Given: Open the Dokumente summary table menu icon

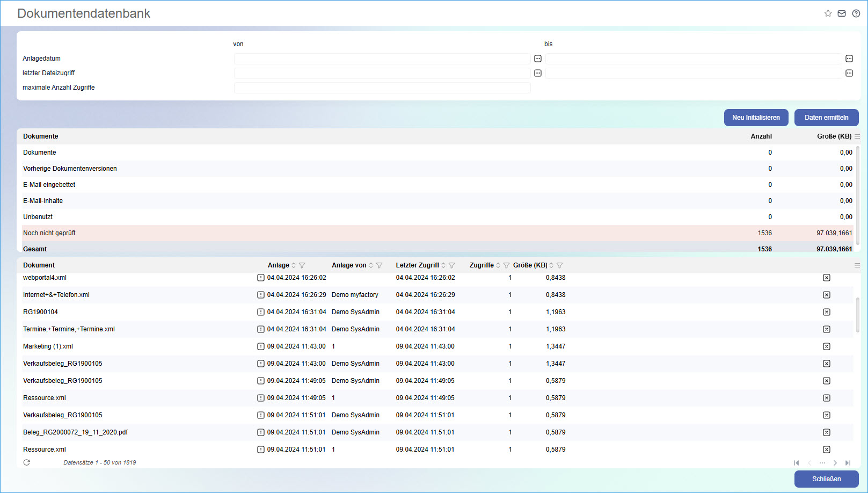Looking at the screenshot, I should [x=857, y=136].
